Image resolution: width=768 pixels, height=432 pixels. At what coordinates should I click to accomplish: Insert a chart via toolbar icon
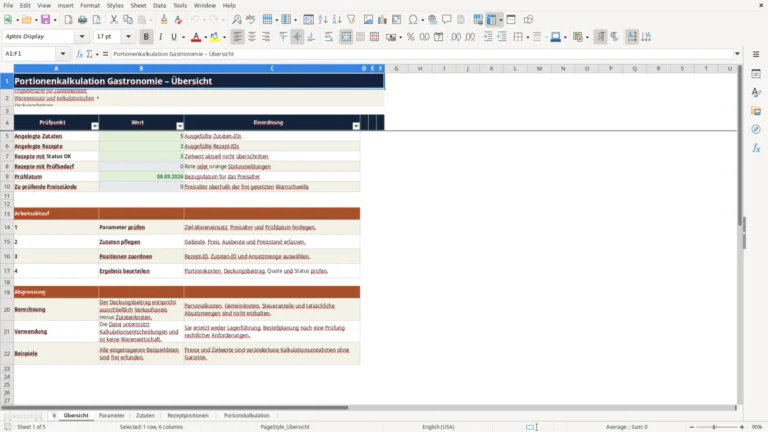click(382, 20)
